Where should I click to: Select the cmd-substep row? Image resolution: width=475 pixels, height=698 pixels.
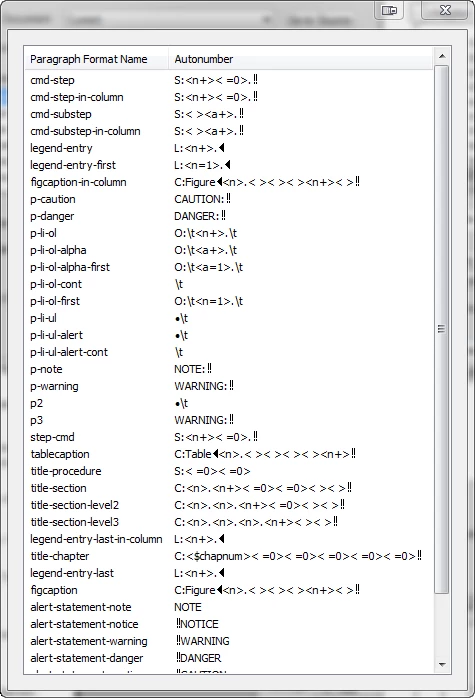228,114
